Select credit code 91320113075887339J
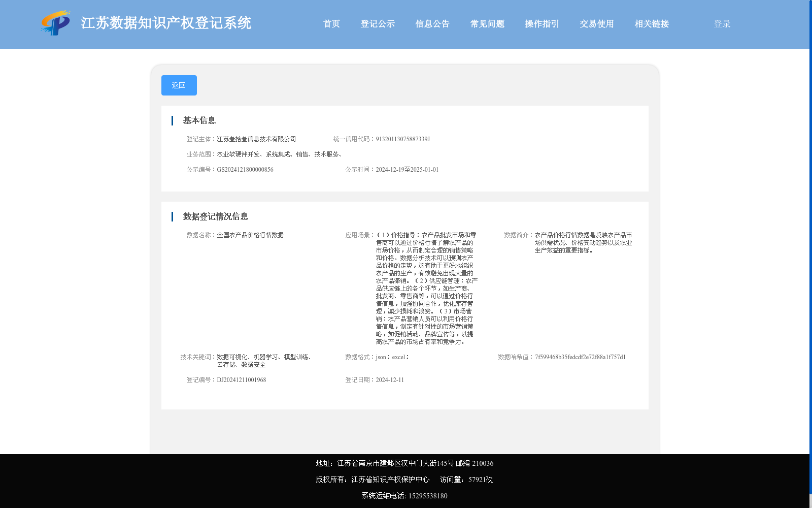Viewport: 812px width, 508px height. pos(402,139)
